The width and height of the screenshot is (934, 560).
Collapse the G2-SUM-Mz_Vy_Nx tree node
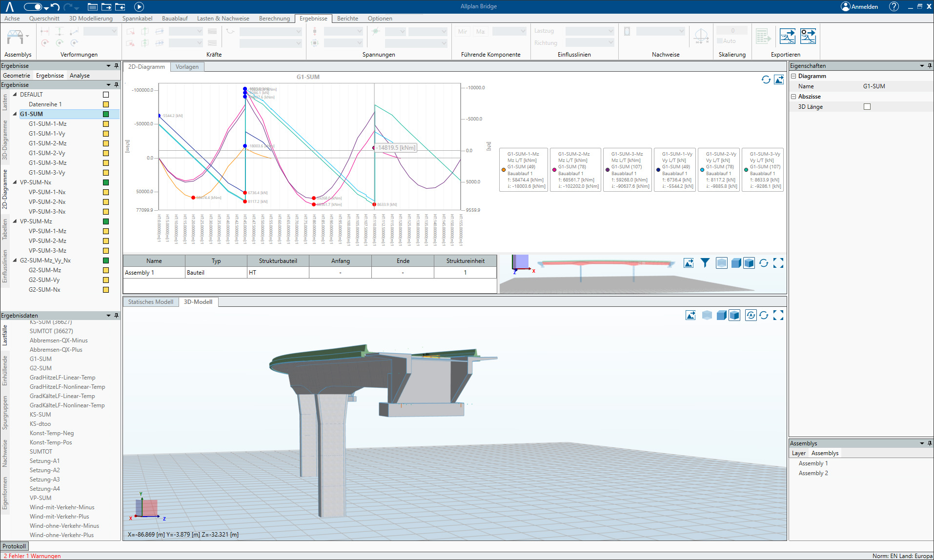pyautogui.click(x=15, y=260)
